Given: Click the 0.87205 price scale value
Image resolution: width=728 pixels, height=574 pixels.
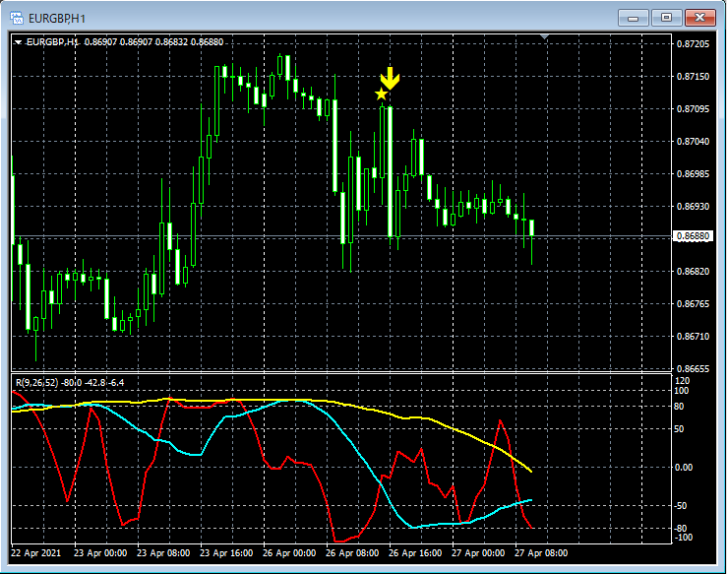Looking at the screenshot, I should point(694,43).
